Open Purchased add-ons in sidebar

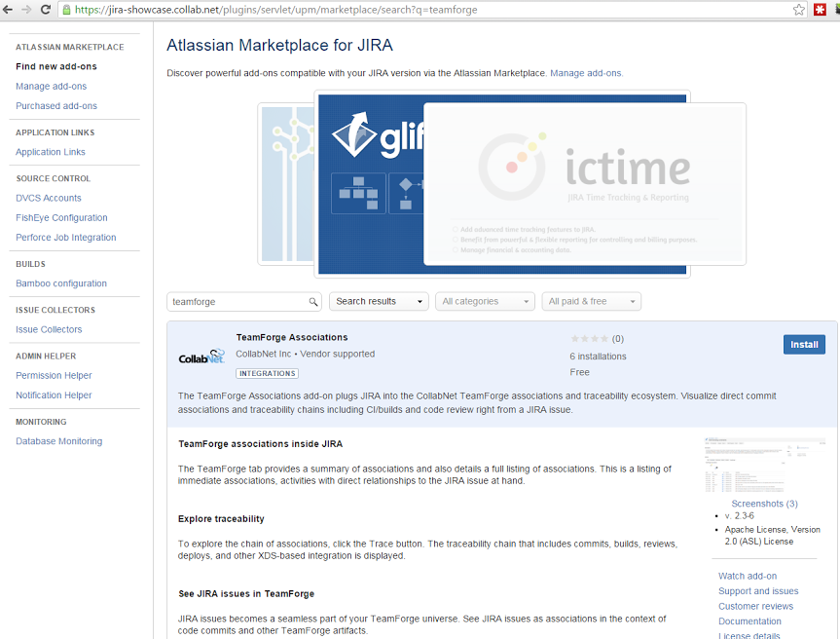56,106
